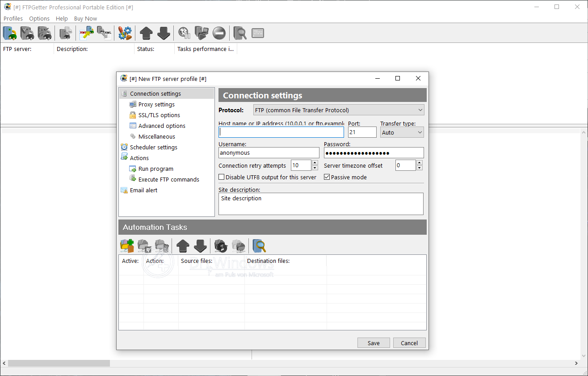Click the import profiles from XML icon
The width and height of the screenshot is (588, 376).
click(87, 33)
